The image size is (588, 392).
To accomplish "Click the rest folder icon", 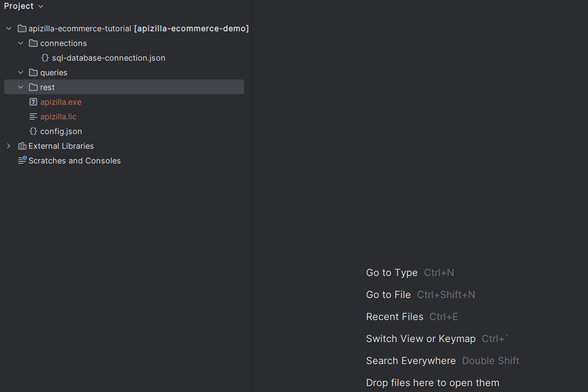I will pyautogui.click(x=33, y=87).
